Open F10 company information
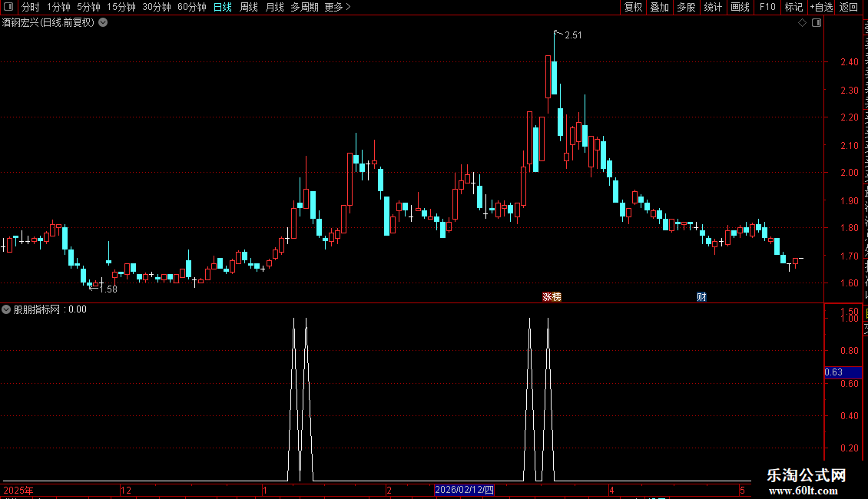 pyautogui.click(x=767, y=7)
